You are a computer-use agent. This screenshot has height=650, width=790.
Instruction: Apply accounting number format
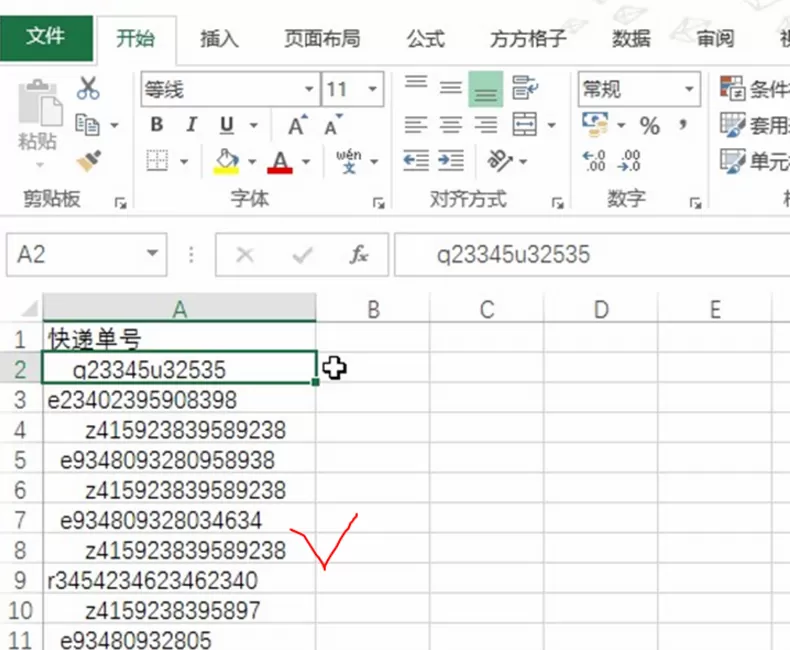[595, 124]
